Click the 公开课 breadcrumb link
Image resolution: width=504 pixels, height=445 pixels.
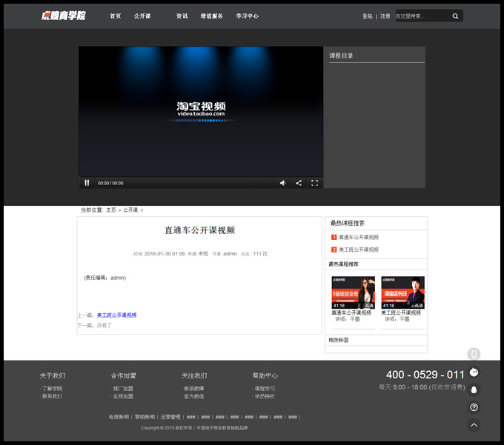[130, 210]
